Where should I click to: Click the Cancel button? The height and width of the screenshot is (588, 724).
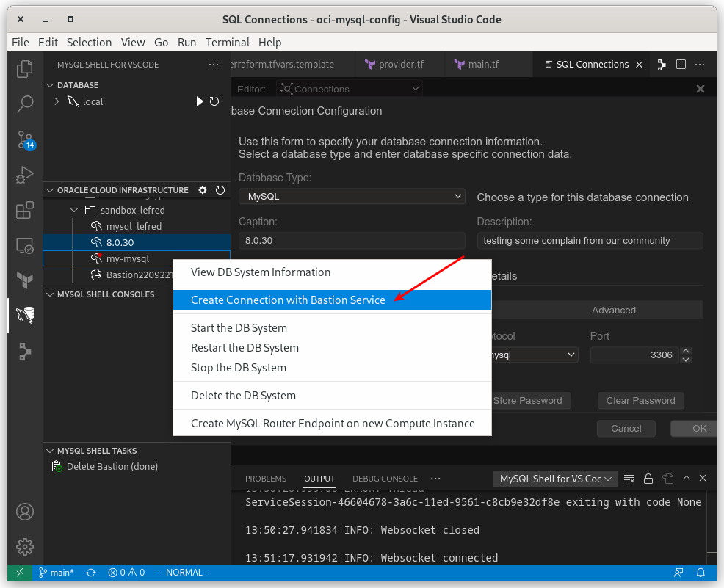click(x=626, y=428)
